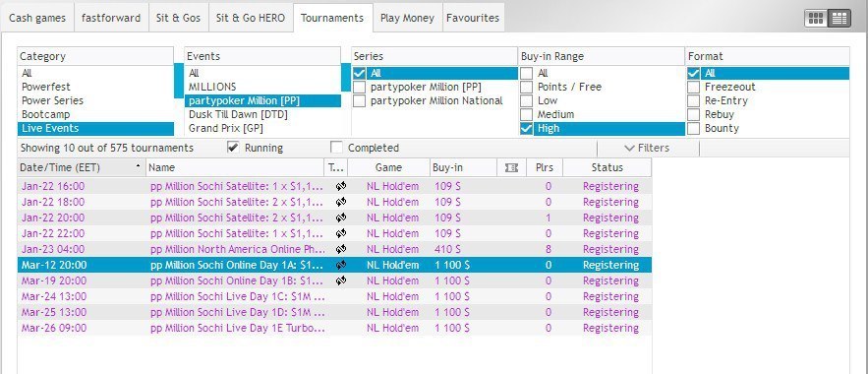Viewport: 868px width, 374px height.
Task: Check partypoker Million [PP] series checkbox
Action: click(x=359, y=87)
